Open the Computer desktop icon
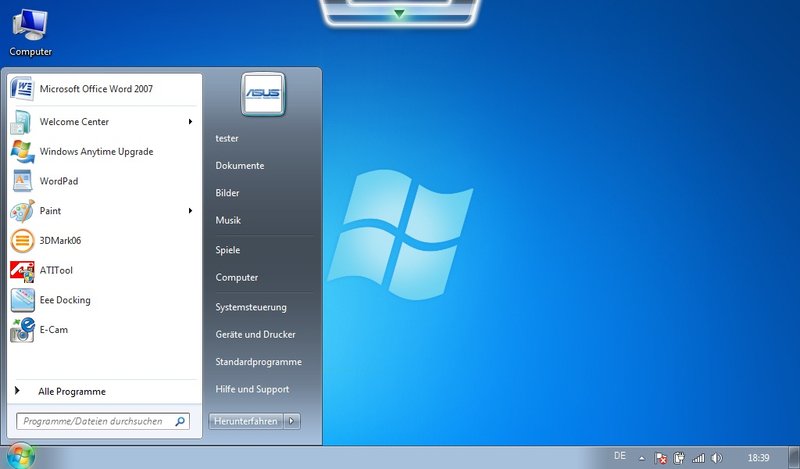The image size is (800, 469). pos(30,32)
